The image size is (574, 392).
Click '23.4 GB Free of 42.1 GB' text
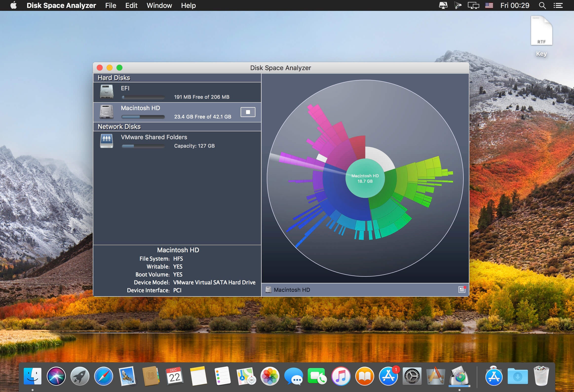[x=203, y=117]
